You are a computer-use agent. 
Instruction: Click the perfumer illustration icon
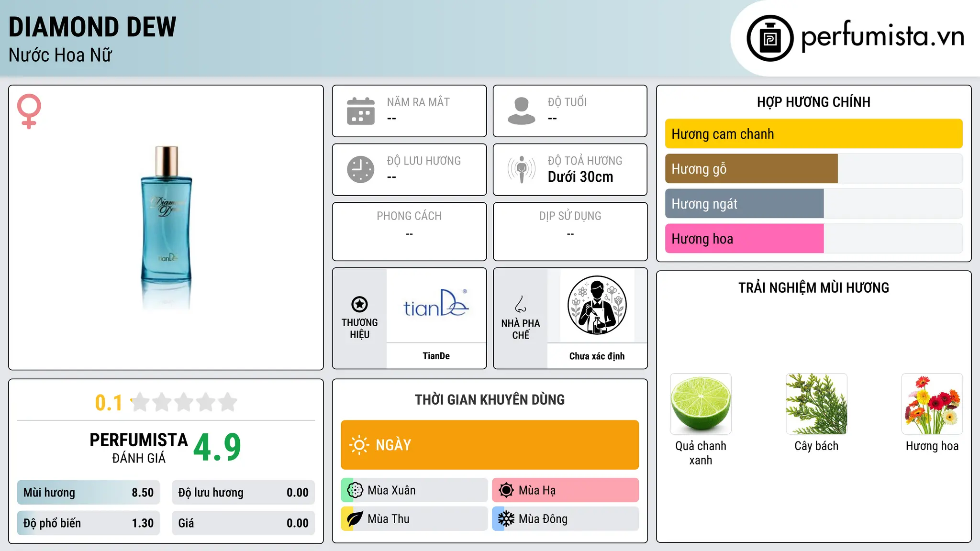pos(597,305)
